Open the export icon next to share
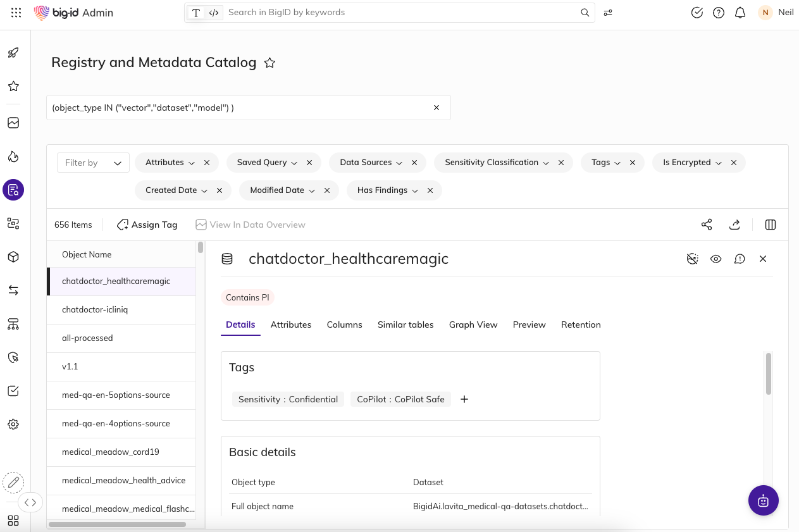The height and width of the screenshot is (532, 799). pos(734,225)
